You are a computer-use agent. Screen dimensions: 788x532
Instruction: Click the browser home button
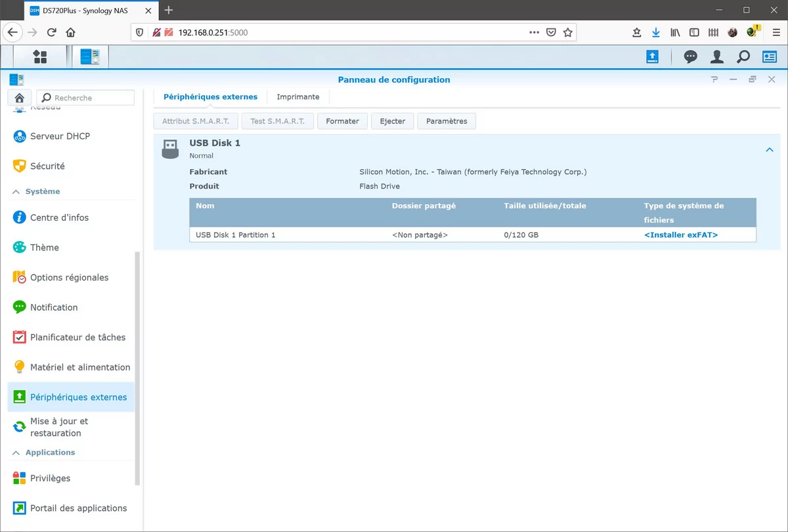pyautogui.click(x=70, y=32)
